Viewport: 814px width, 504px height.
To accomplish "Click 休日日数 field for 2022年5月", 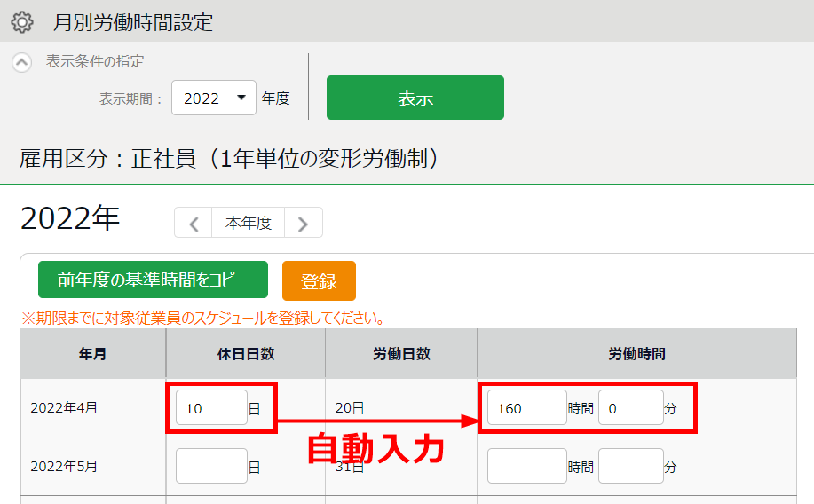I will [x=211, y=466].
